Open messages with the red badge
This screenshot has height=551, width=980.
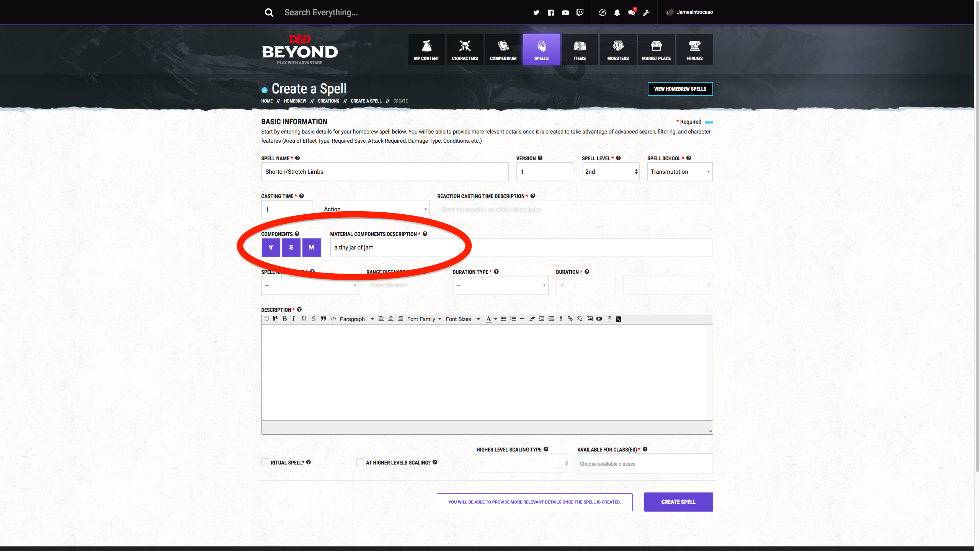pos(632,12)
